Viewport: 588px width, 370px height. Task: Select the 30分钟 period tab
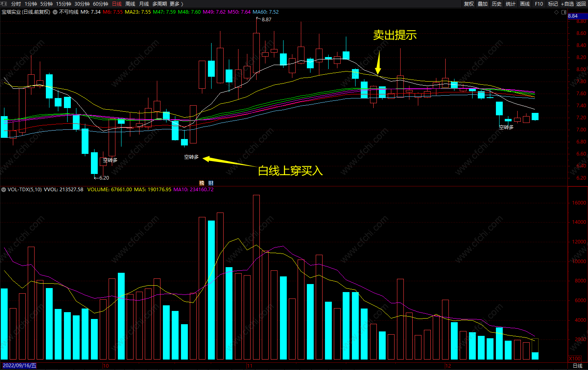(82, 4)
